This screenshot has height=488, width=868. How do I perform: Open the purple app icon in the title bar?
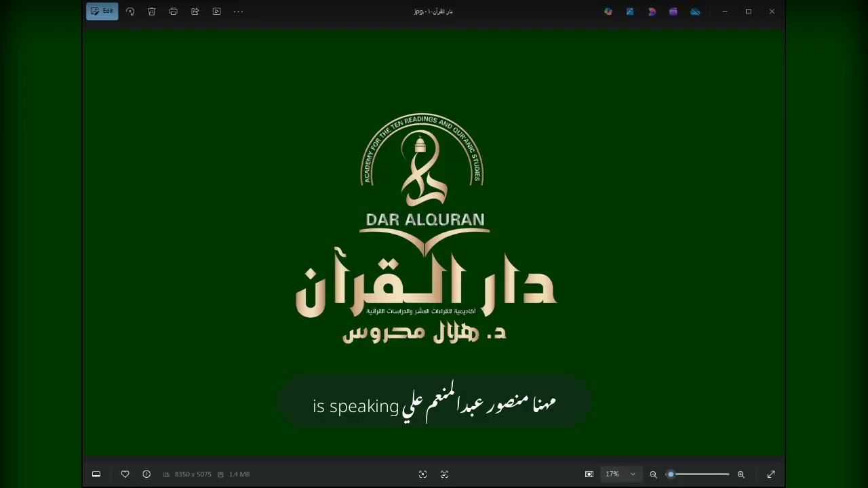pos(673,12)
